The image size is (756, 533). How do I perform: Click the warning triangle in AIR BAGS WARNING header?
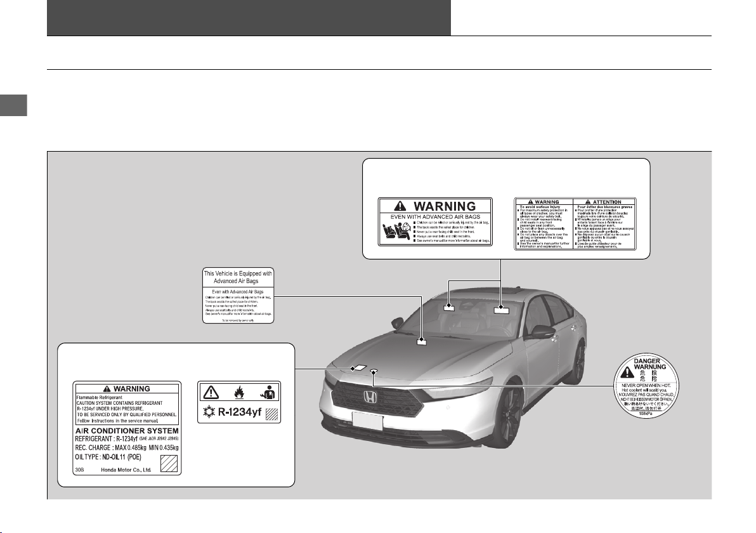pyautogui.click(x=400, y=206)
